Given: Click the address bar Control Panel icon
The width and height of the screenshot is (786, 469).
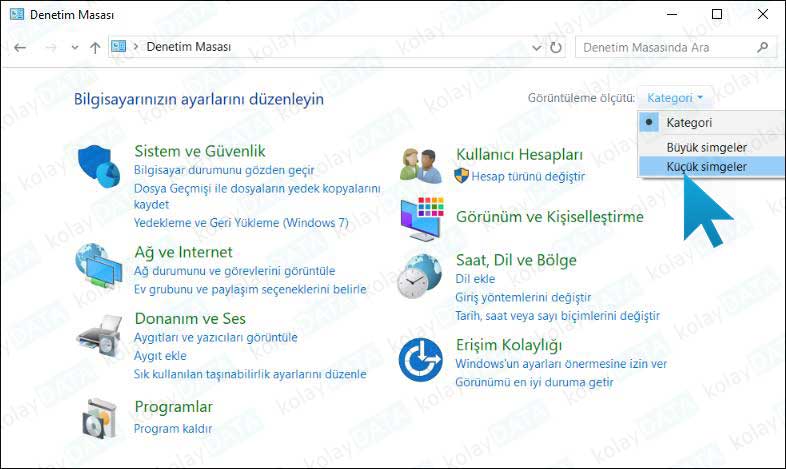Looking at the screenshot, I should point(119,47).
